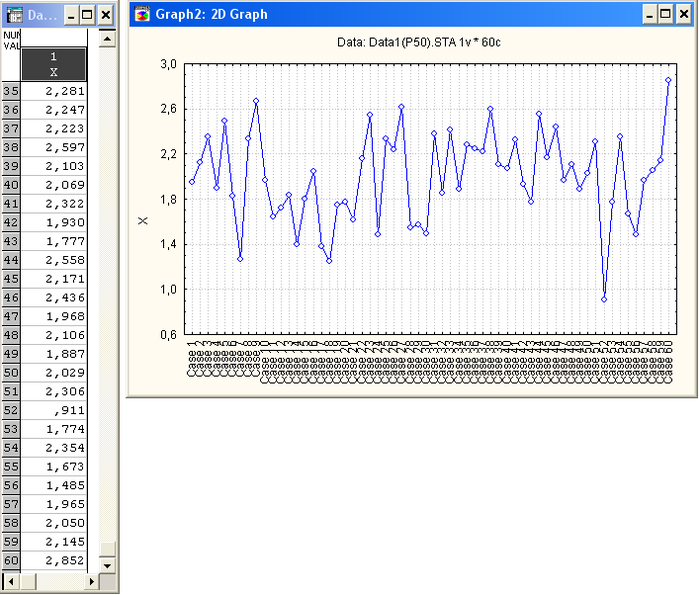Image resolution: width=699 pixels, height=595 pixels.
Task: Click cell value 2,029
Action: 53,373
